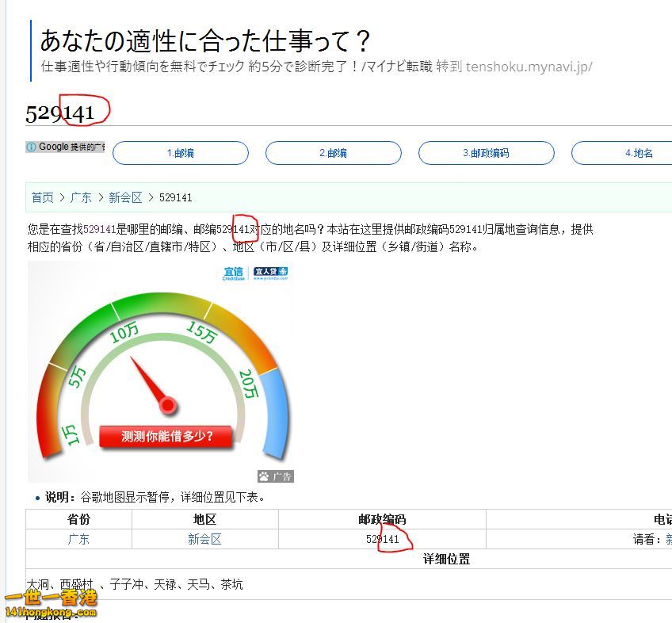
Task: Select the '1.邮编' pill button
Action: 181,153
